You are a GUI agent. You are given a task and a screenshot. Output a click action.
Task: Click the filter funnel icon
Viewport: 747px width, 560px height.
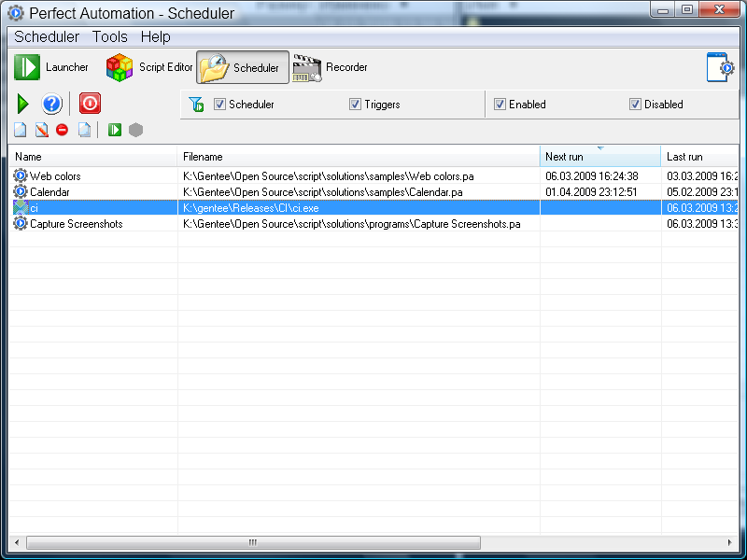coord(196,104)
